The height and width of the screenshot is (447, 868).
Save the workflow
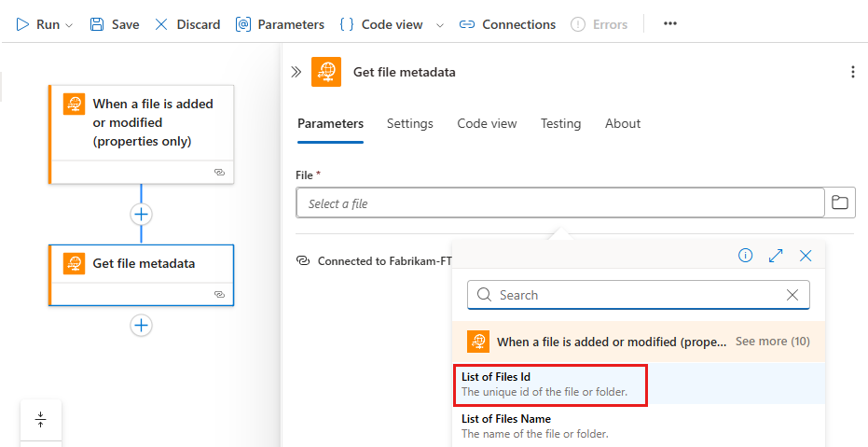tap(115, 24)
